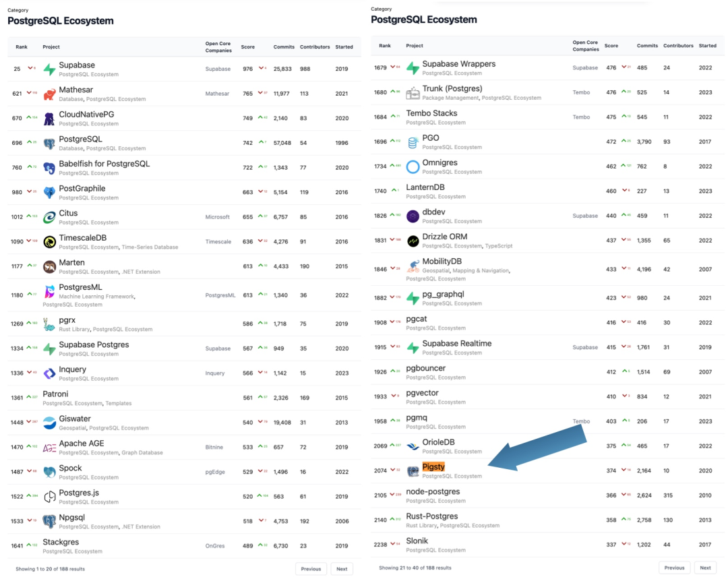Screen dimensions: 728x577
Task: Open the TimescaleDB tiger logo
Action: (50, 241)
